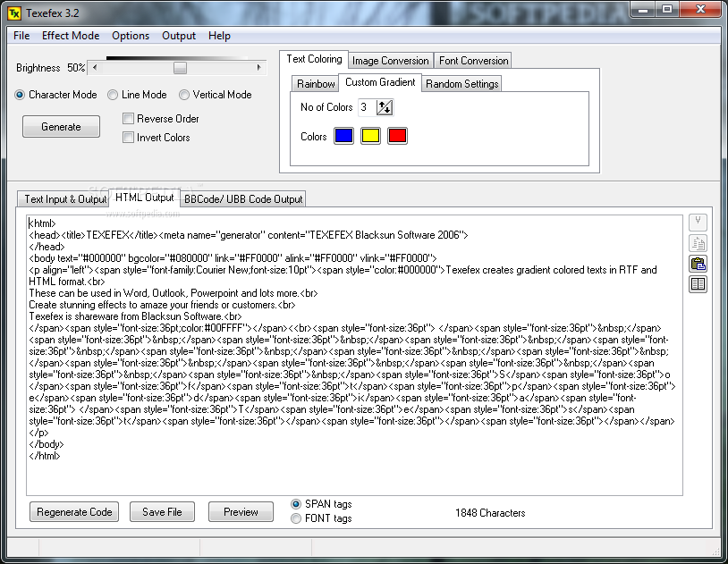The image size is (728, 564).
Task: Open the Custom Gradient sub-tab
Action: pos(380,82)
